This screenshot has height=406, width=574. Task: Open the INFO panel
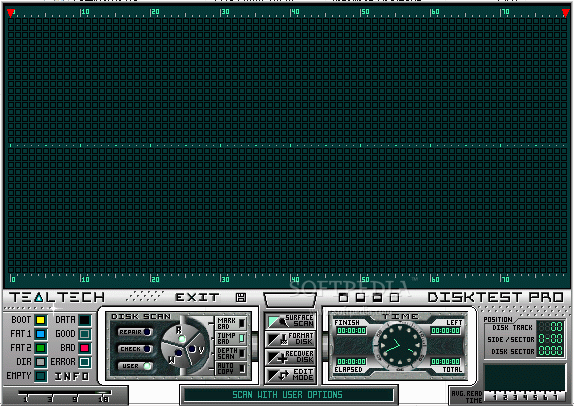(72, 376)
